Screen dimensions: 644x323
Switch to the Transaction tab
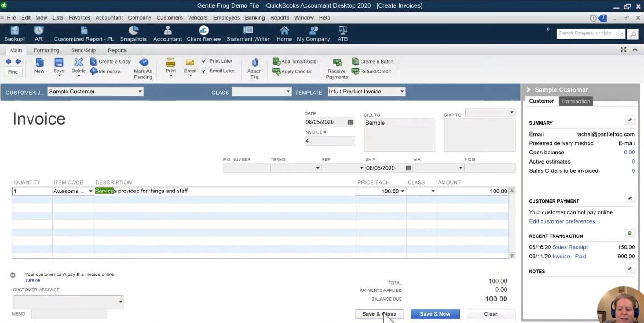(x=576, y=101)
